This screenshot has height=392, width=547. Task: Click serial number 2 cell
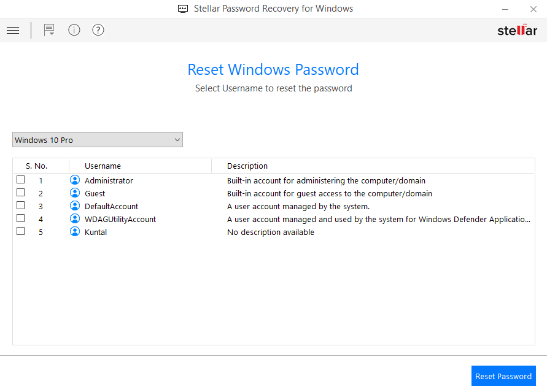click(41, 194)
